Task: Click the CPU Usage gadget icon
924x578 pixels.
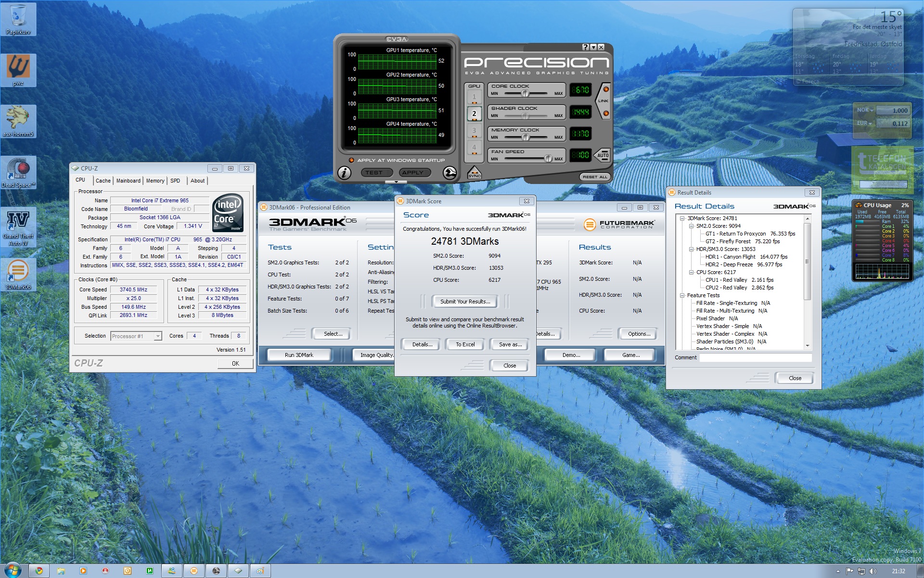Action: click(x=859, y=205)
